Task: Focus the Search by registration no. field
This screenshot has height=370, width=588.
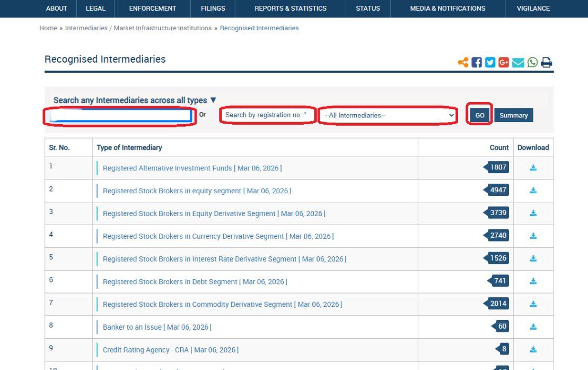Action: coord(268,115)
